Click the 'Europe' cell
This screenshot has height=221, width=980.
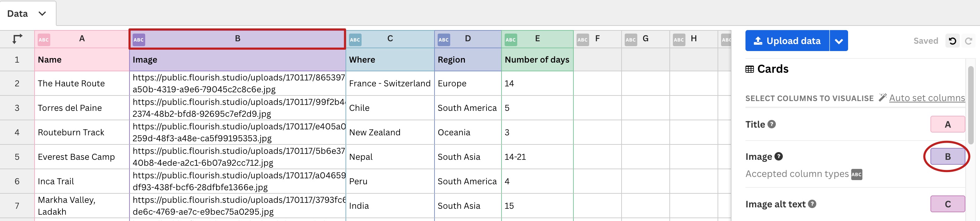(468, 84)
